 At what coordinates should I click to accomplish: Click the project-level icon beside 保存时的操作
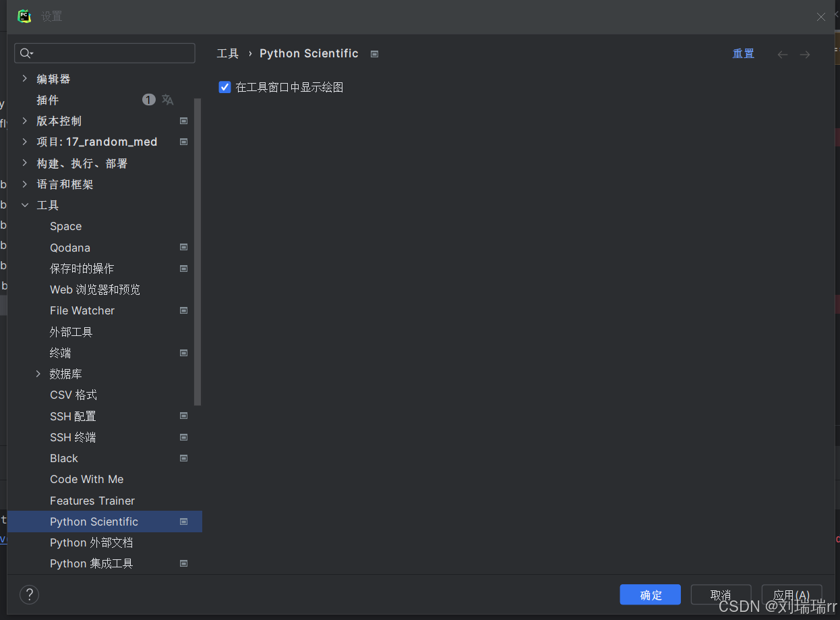point(183,269)
